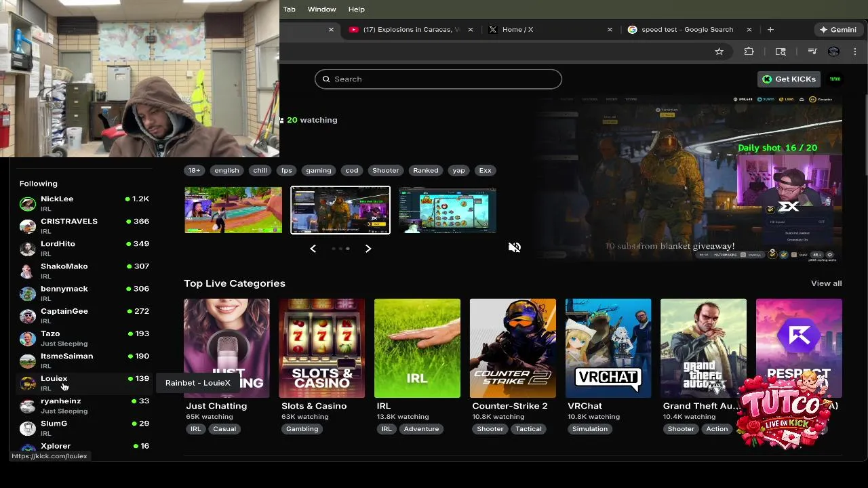The image size is (868, 488).
Task: Open the Grand Theft Auto category card
Action: pos(704,348)
